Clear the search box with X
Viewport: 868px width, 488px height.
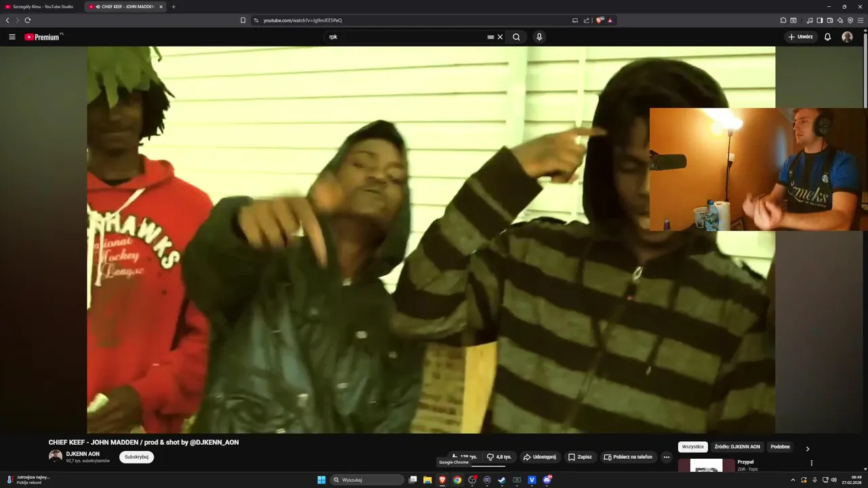[x=500, y=37]
